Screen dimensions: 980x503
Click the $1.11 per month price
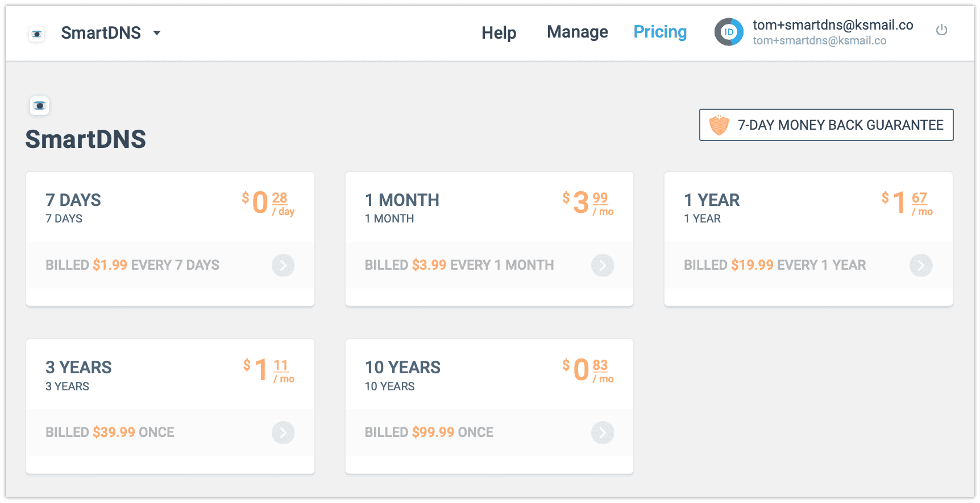pyautogui.click(x=269, y=370)
